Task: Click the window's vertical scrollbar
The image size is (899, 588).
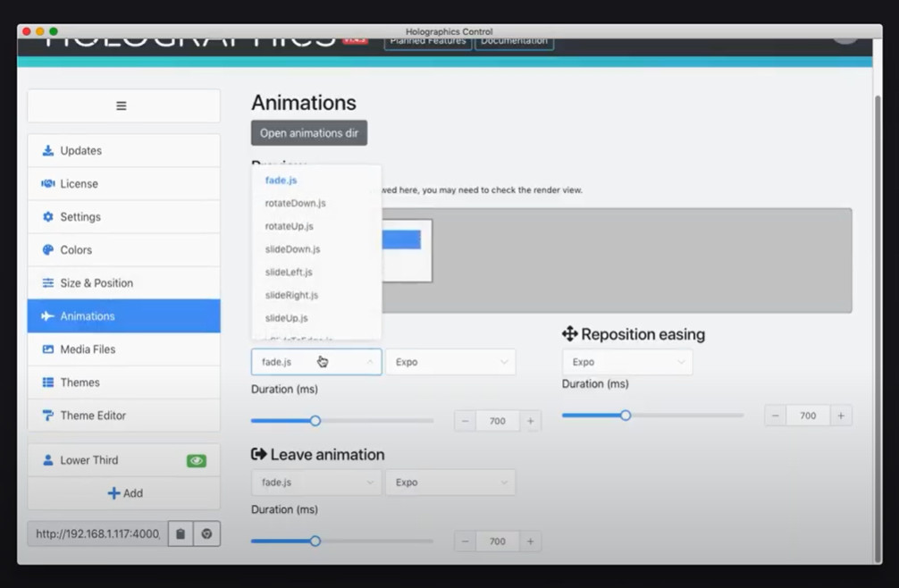Action: click(x=878, y=330)
